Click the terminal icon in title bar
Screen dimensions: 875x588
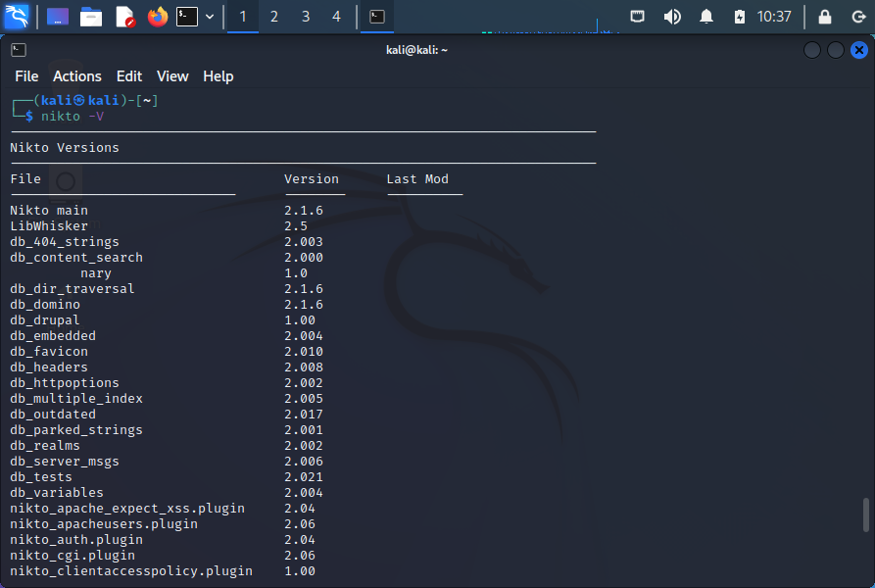click(19, 50)
